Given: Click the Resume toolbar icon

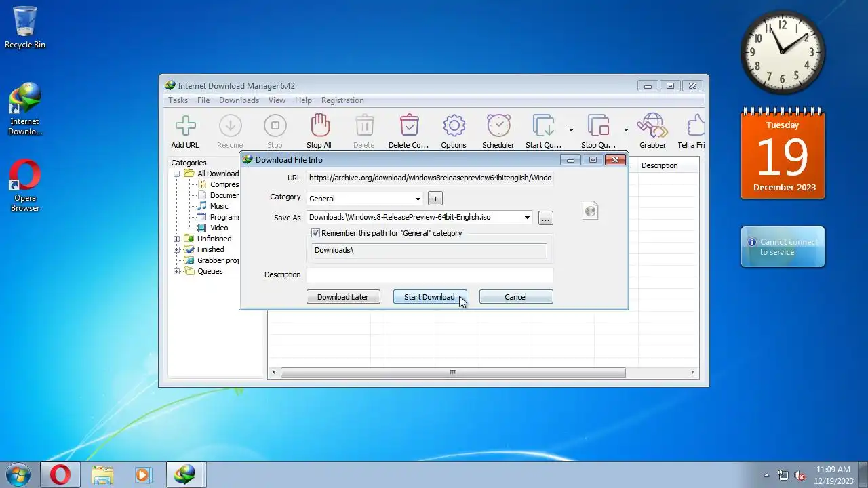Looking at the screenshot, I should (230, 126).
